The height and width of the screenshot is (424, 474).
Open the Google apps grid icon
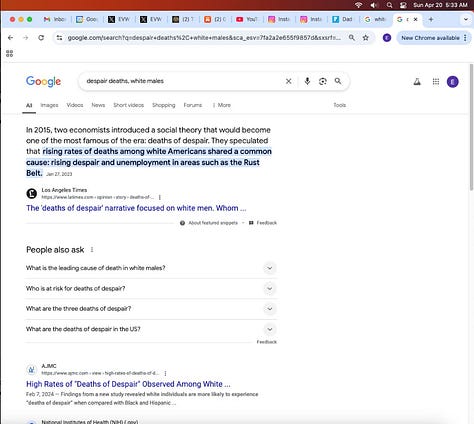[436, 81]
